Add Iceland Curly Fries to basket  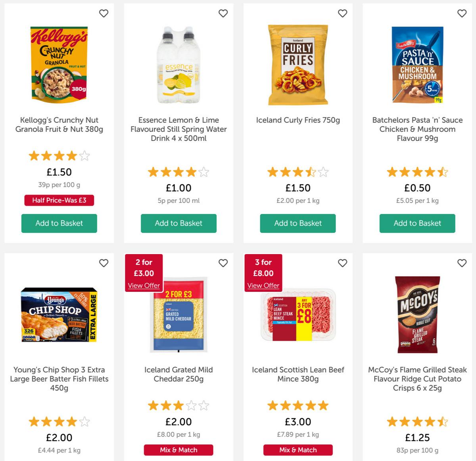pos(298,223)
